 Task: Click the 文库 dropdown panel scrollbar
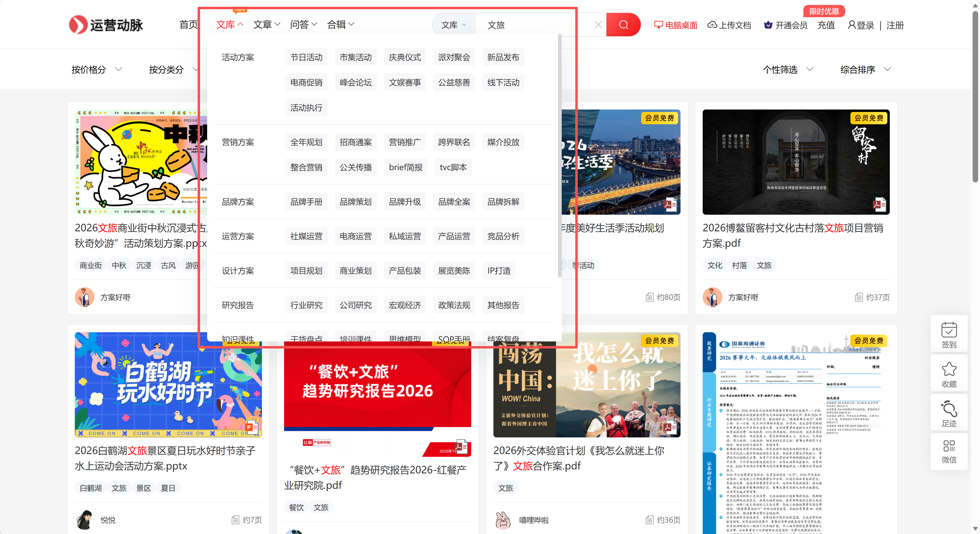point(560,156)
